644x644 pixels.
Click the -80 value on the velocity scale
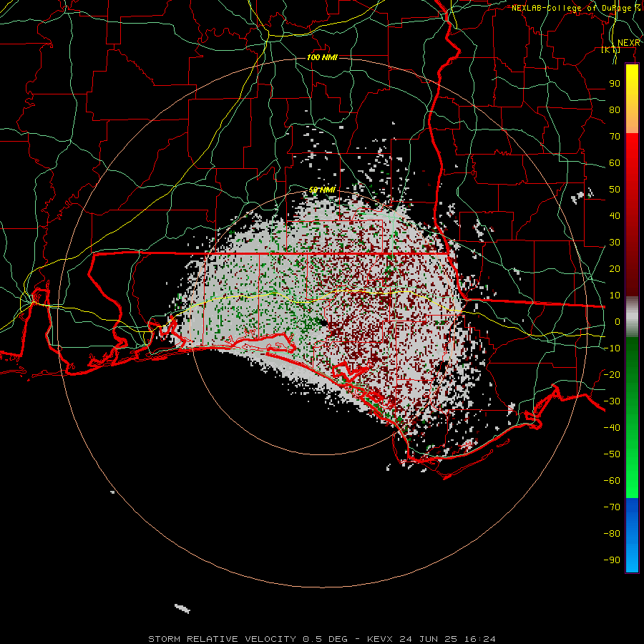coord(612,534)
